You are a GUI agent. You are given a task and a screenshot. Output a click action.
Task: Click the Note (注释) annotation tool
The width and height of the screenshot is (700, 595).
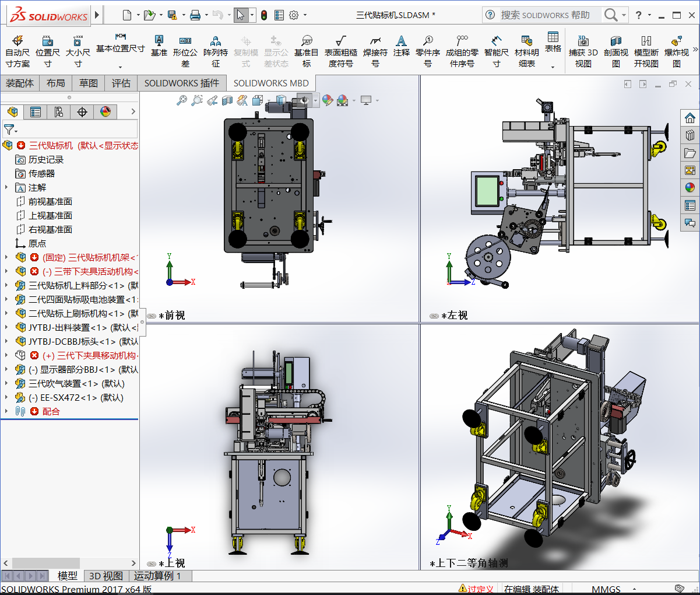click(x=402, y=45)
